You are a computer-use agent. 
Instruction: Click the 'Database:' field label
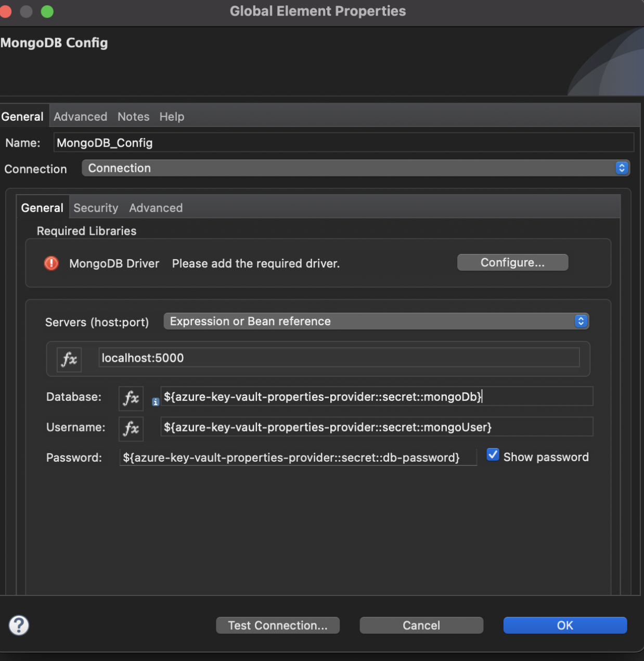coord(74,397)
